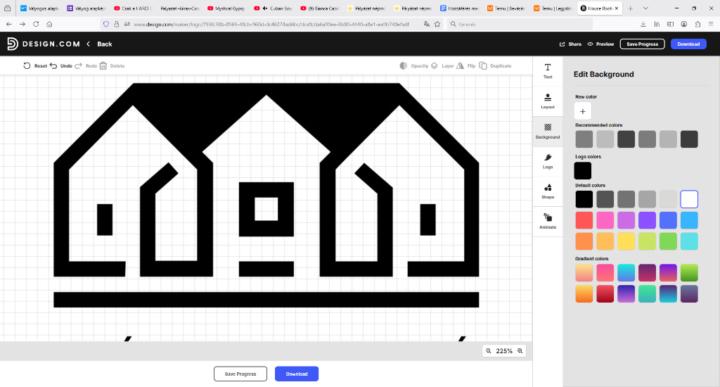Viewport: 720px width, 387px height.
Task: Click Share in the header
Action: coord(570,44)
